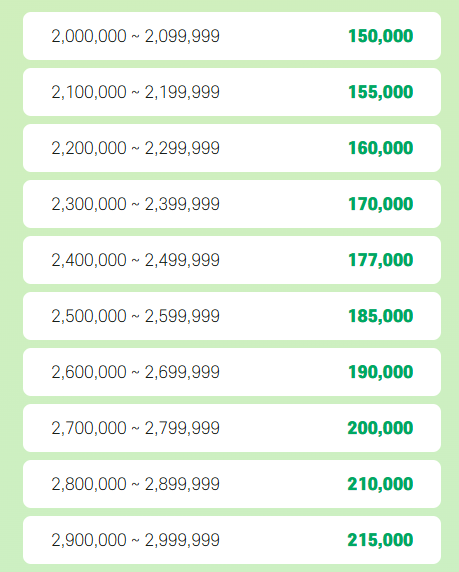Select the 2,400,000 ~ 2,499,999 range row

point(232,260)
